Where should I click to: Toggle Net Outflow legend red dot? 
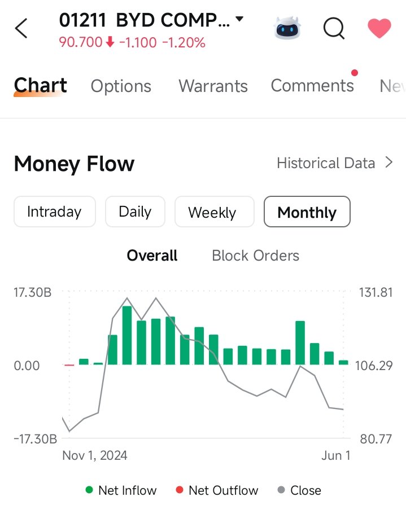180,490
